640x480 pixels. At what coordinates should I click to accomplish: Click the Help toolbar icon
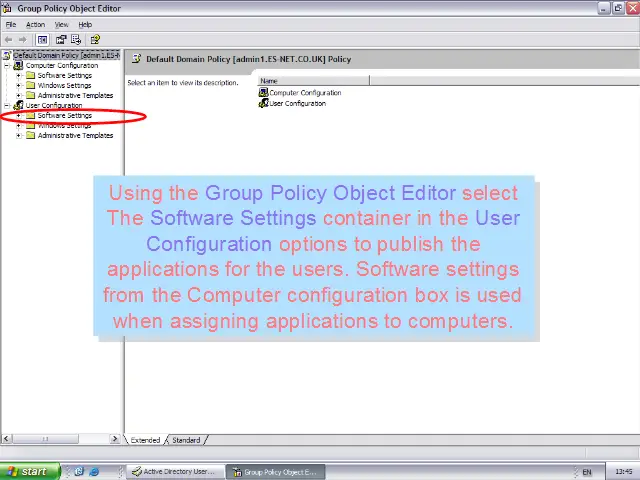pyautogui.click(x=95, y=40)
